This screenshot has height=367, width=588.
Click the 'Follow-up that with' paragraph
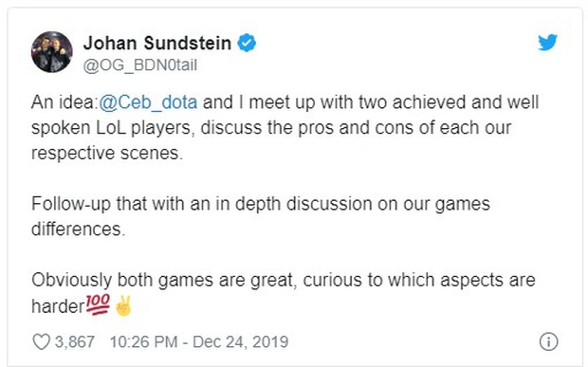coord(261,216)
